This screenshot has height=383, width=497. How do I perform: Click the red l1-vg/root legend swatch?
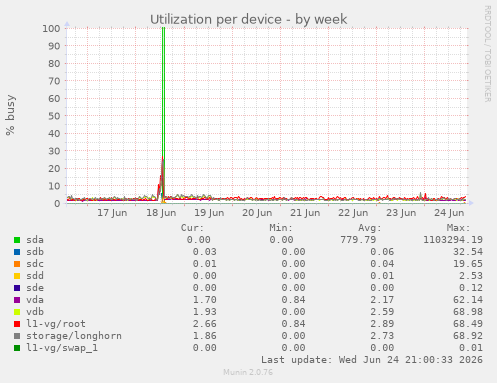tap(17, 324)
